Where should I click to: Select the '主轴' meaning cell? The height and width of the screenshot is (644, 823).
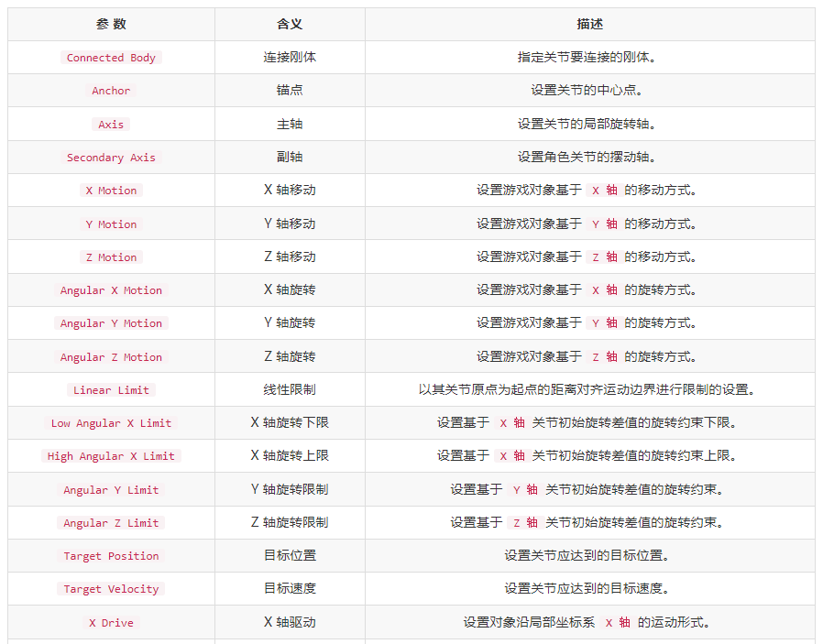point(290,124)
